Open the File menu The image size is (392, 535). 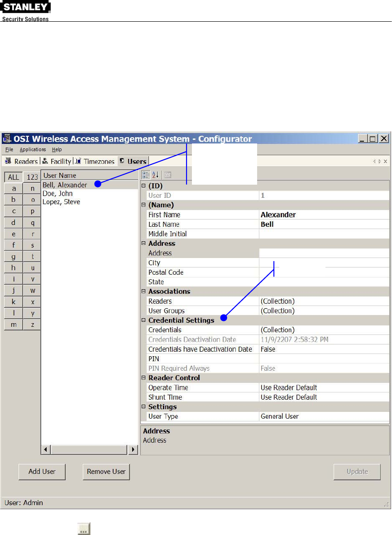[x=9, y=149]
